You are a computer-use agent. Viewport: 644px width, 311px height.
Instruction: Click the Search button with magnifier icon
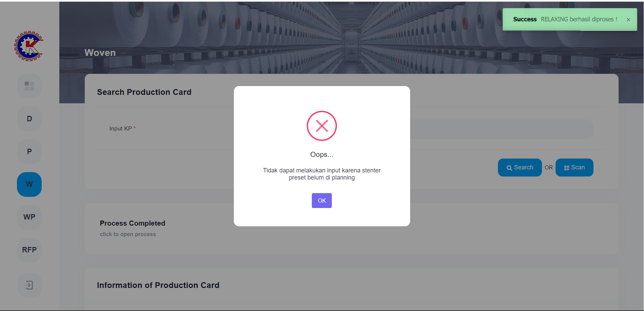[520, 168]
